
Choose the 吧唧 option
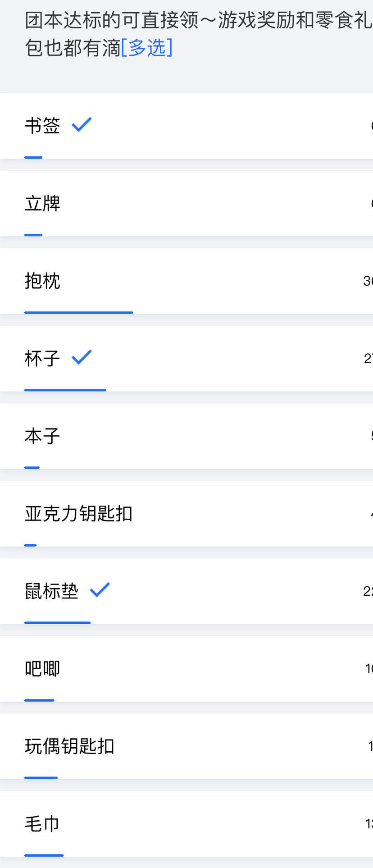186,669
